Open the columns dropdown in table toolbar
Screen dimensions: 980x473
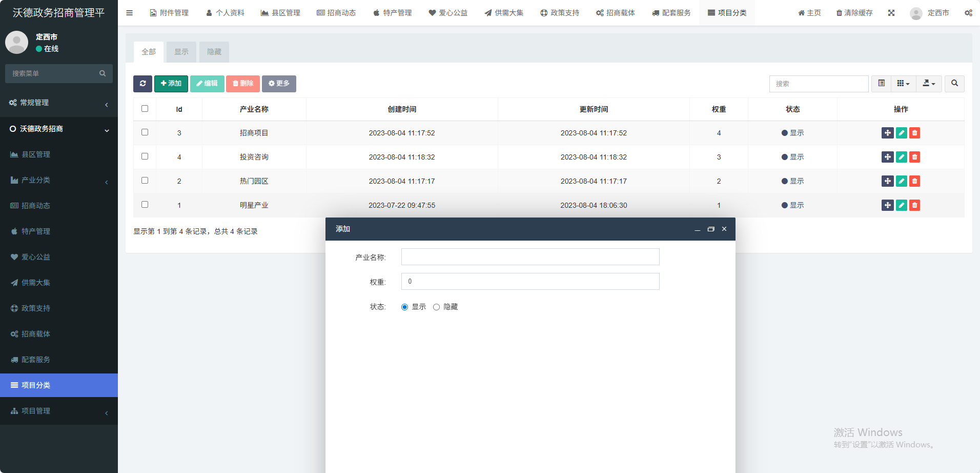[x=903, y=84]
